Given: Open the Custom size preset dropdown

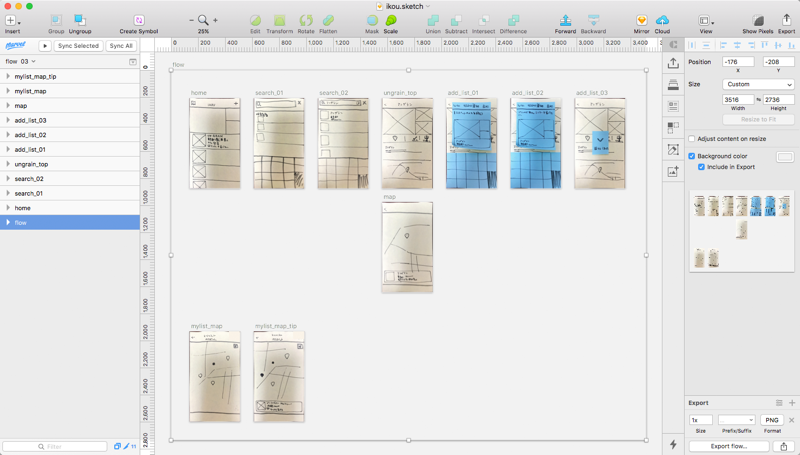Looking at the screenshot, I should (758, 84).
